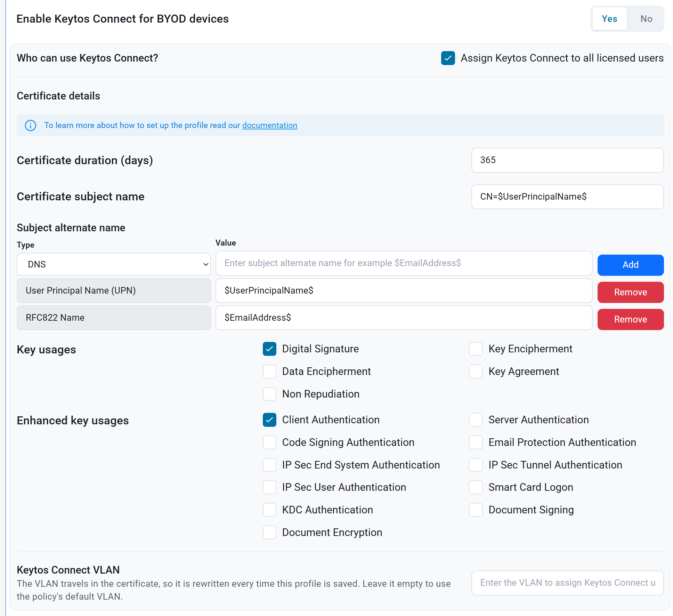
Task: Open the documentation link
Action: click(270, 125)
